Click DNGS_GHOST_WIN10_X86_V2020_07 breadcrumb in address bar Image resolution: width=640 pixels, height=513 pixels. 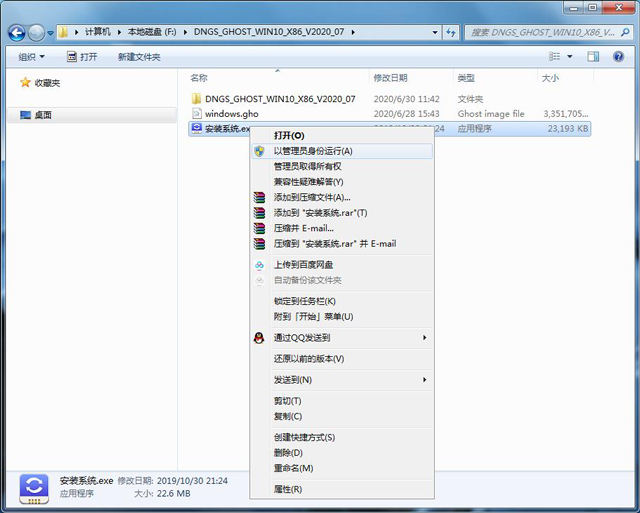269,32
